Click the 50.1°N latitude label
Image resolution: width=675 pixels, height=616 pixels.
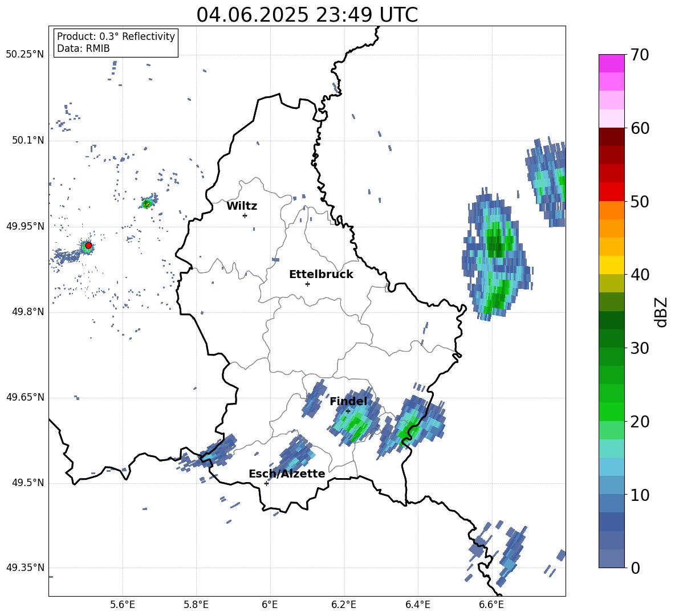28,140
